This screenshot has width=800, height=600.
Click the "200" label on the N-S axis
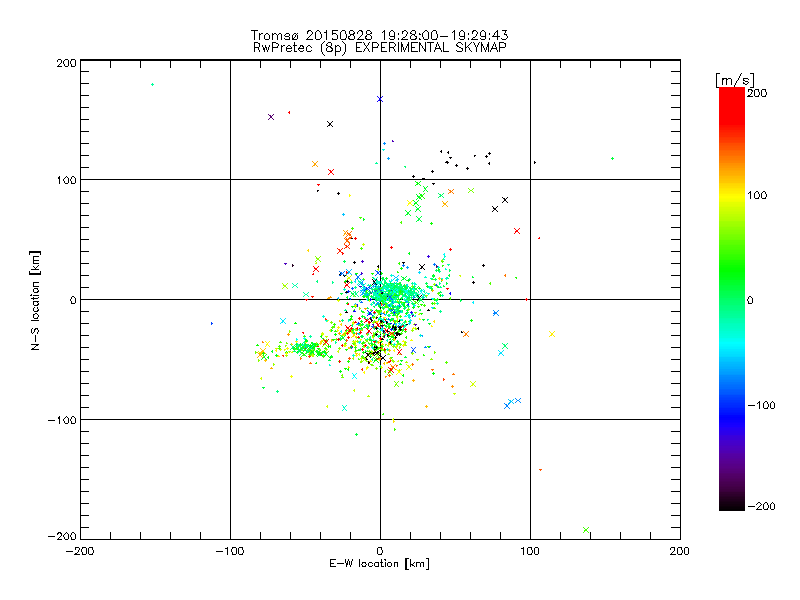(66, 63)
